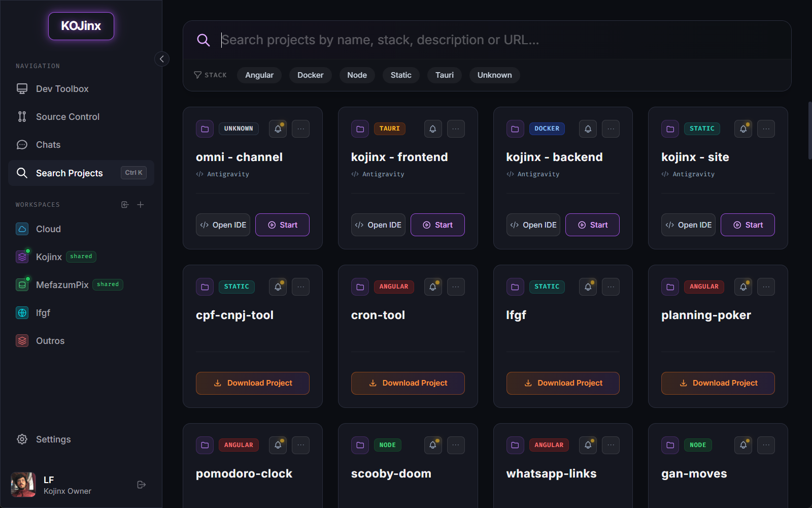Open more options on kojinx - site card
This screenshot has height=508, width=812.
pyautogui.click(x=766, y=129)
